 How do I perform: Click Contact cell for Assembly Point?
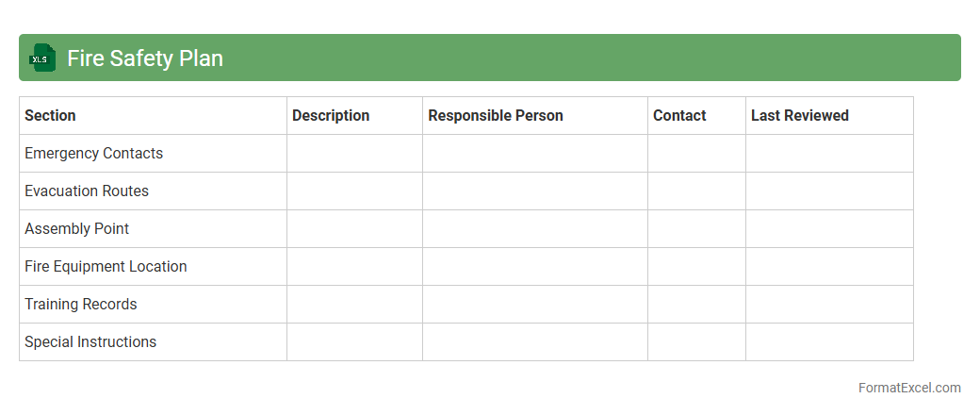(x=696, y=229)
